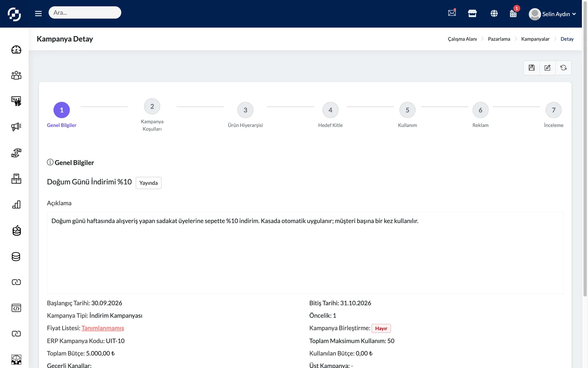This screenshot has height=368, width=588.
Task: Click the save icon button
Action: pos(531,68)
